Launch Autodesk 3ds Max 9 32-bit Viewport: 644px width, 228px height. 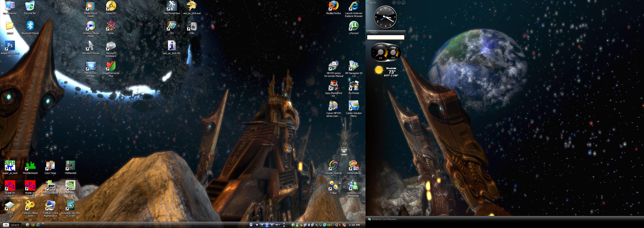(70, 209)
